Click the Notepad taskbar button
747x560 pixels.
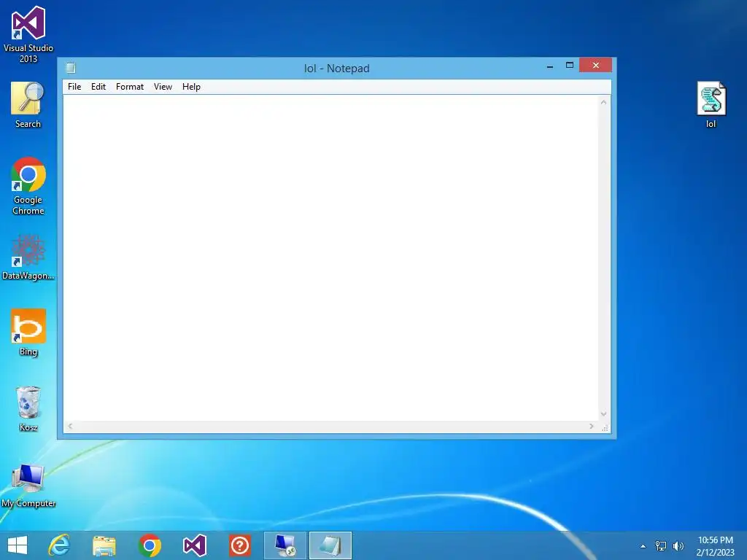(330, 545)
